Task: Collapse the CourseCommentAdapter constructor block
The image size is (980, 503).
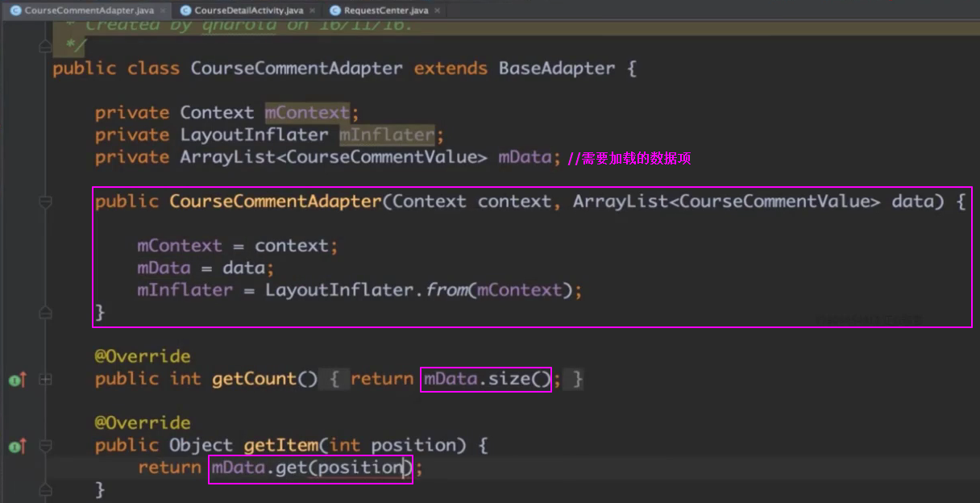Action: tap(45, 202)
